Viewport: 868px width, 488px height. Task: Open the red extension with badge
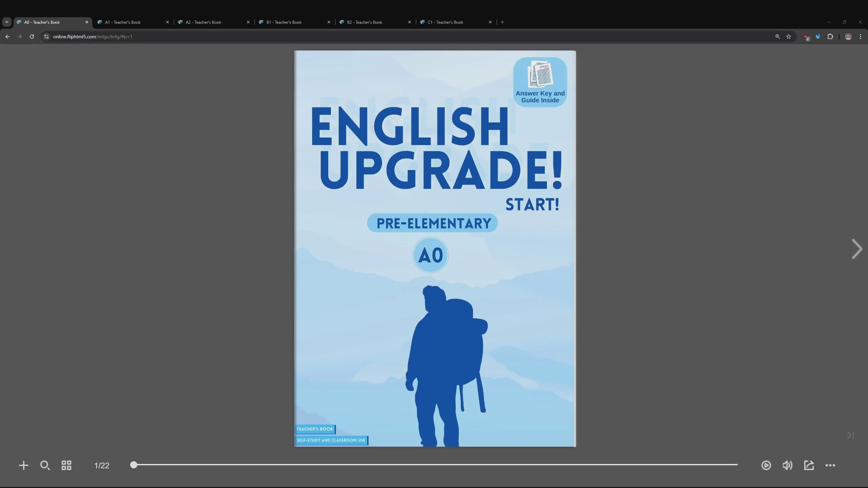point(806,37)
